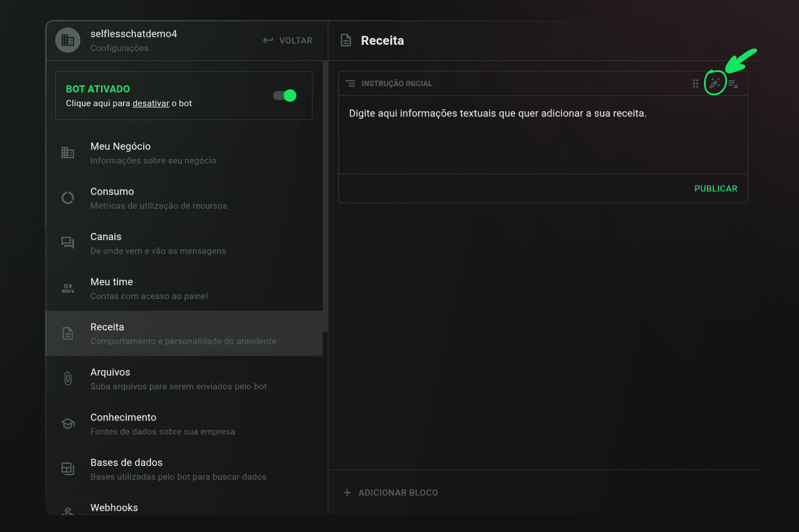Open the Meu Negócio settings section

click(184, 153)
